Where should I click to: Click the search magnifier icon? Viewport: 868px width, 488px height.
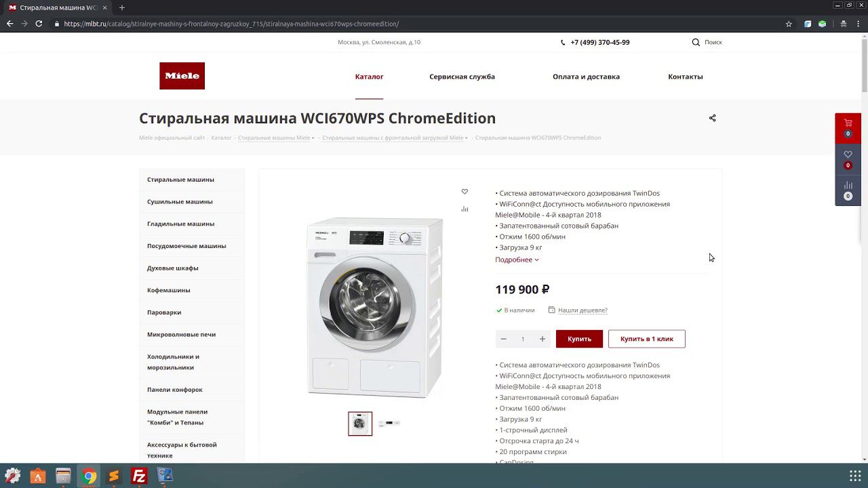pos(696,42)
